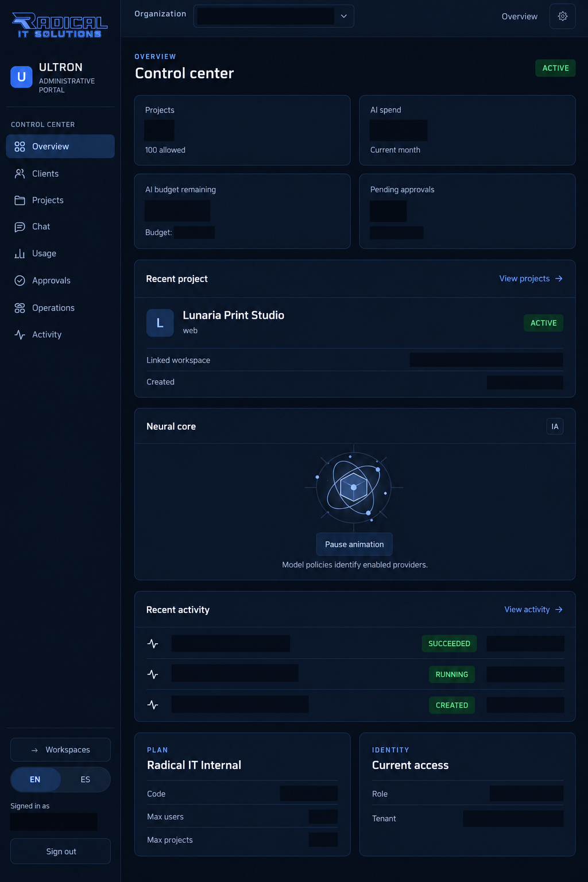
Task: Click the pulse icon on CREATED row
Action: coord(153,705)
